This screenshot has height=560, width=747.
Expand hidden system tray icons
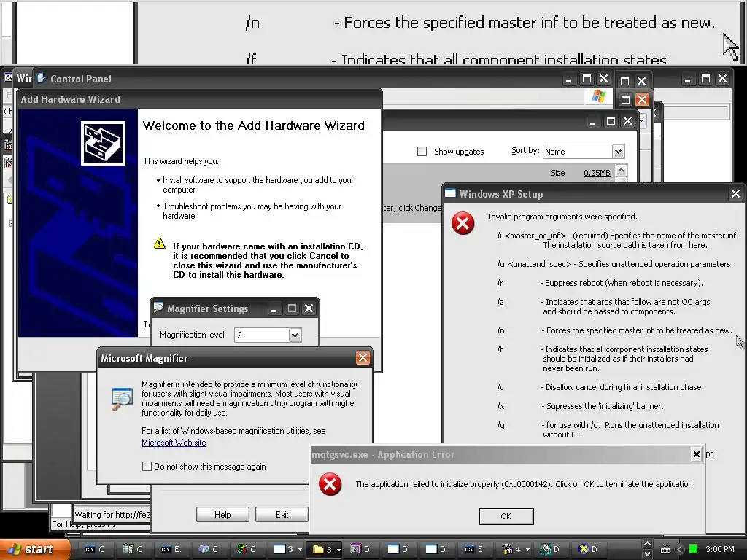pyautogui.click(x=680, y=550)
